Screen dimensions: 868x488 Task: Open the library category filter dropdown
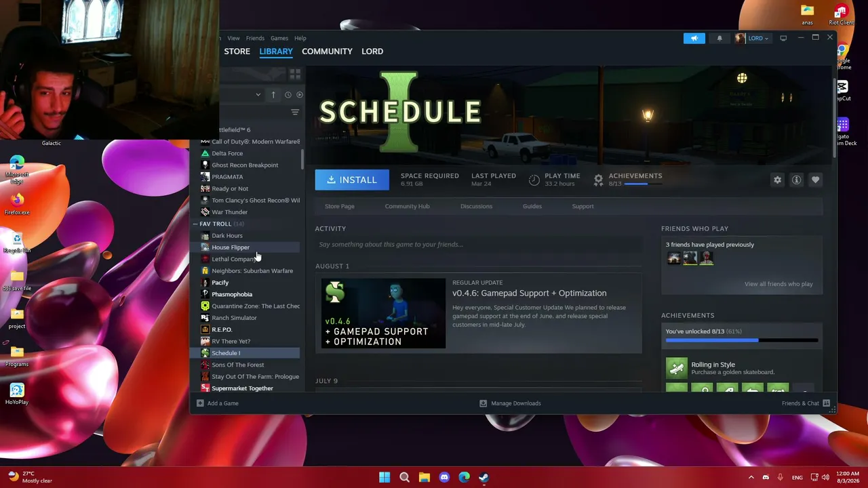(x=258, y=95)
